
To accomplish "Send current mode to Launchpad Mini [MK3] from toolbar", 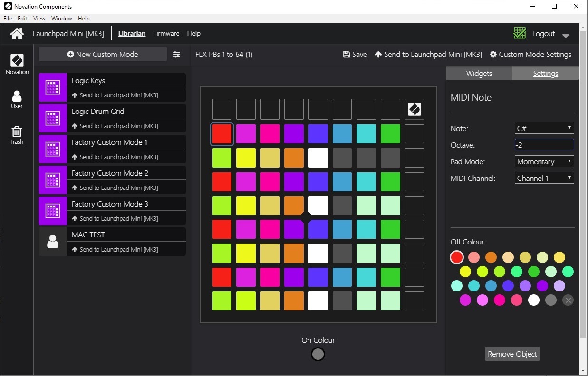I will [x=428, y=55].
